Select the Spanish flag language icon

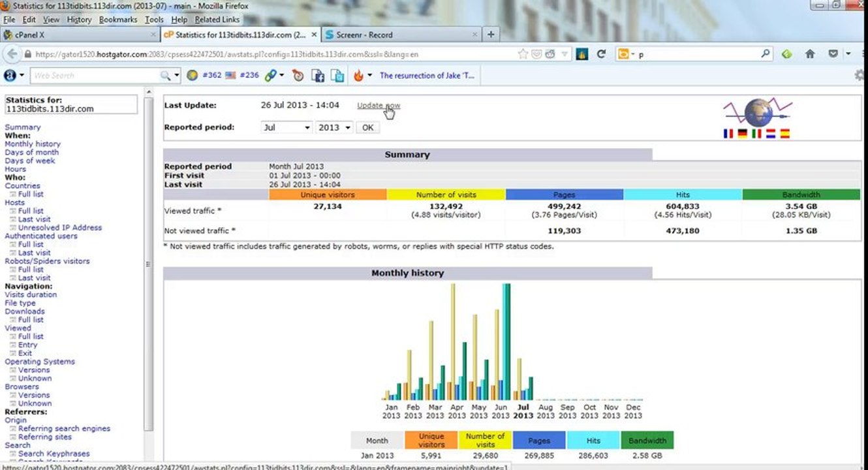(x=784, y=133)
